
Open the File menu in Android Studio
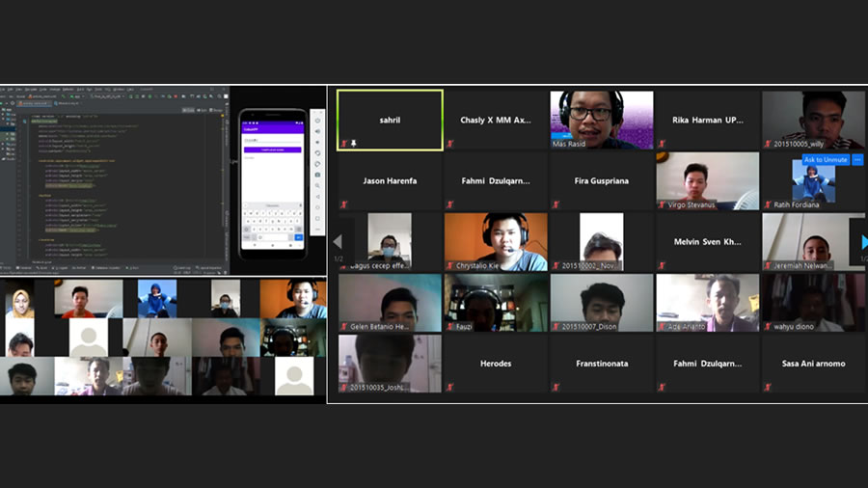point(4,90)
